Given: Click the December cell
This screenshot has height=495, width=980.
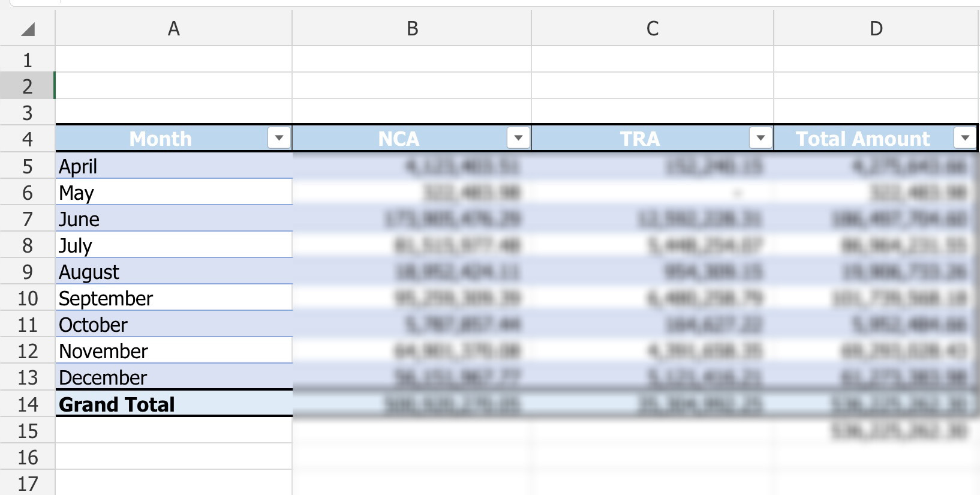Looking at the screenshot, I should pyautogui.click(x=174, y=377).
